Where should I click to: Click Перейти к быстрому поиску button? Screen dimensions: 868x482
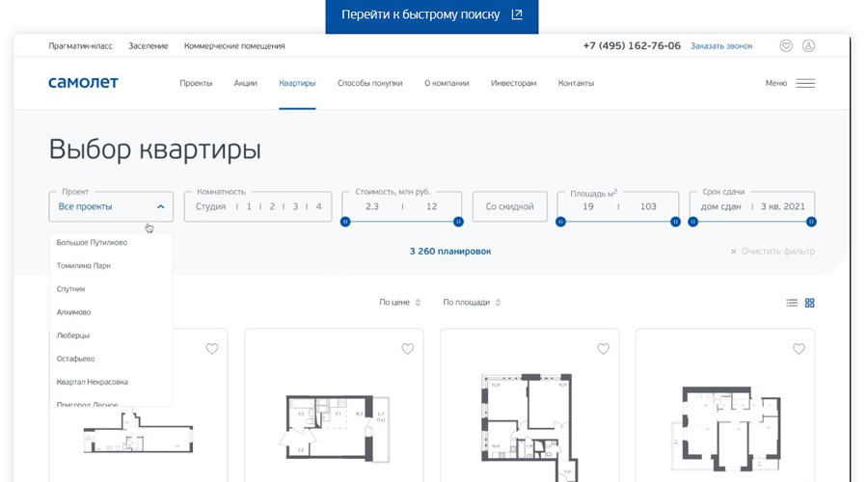click(x=432, y=16)
